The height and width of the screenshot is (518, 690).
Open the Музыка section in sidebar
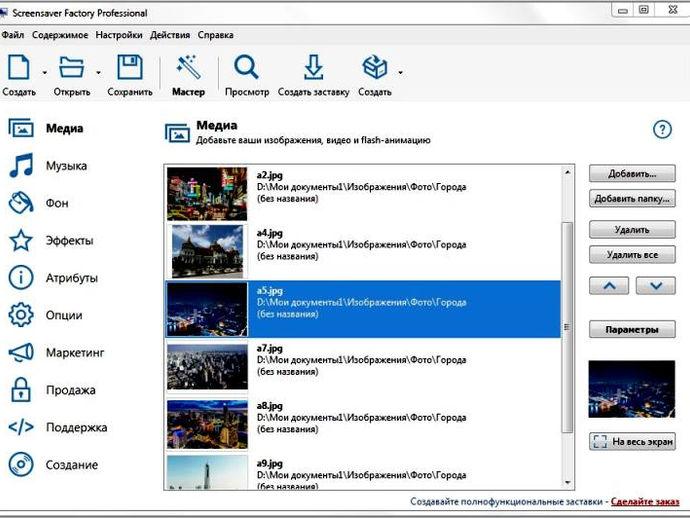48,166
